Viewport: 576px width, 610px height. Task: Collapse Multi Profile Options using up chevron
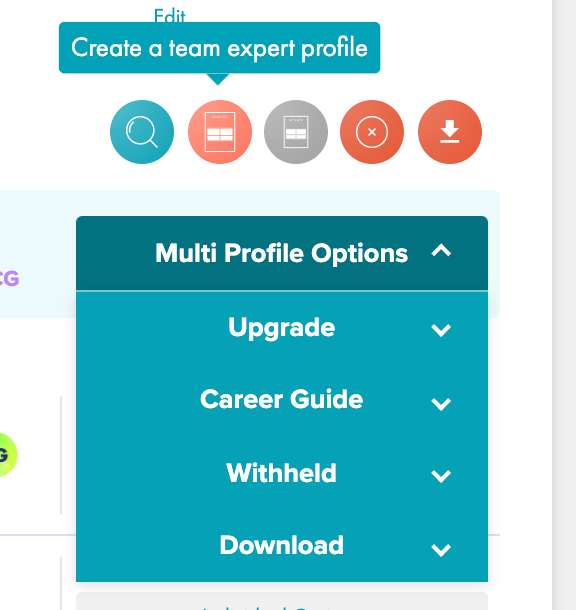click(x=441, y=250)
